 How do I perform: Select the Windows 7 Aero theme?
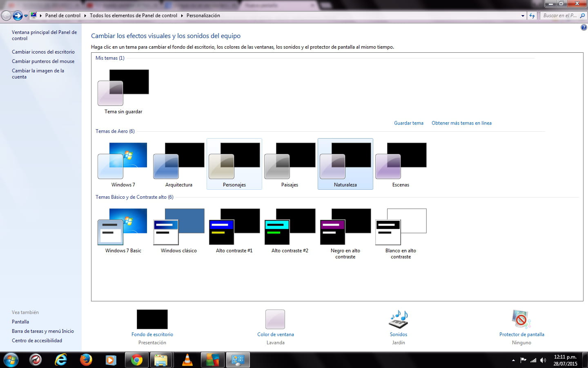coord(123,164)
